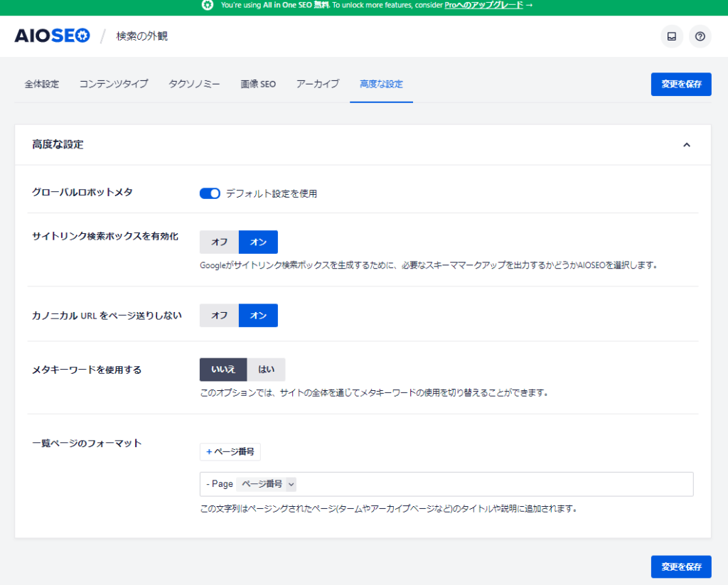Toggle the グローバルロボットメタ default settings switch
This screenshot has width=728, height=585.
(x=210, y=193)
